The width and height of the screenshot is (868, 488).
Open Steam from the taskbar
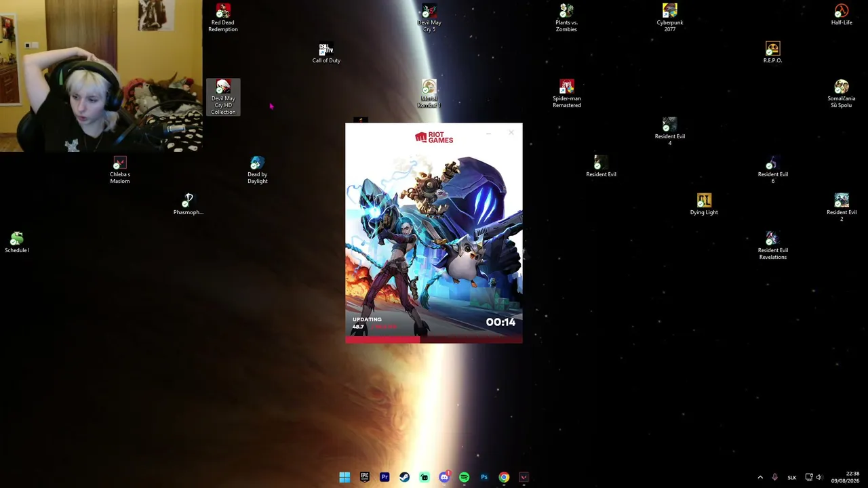404,477
